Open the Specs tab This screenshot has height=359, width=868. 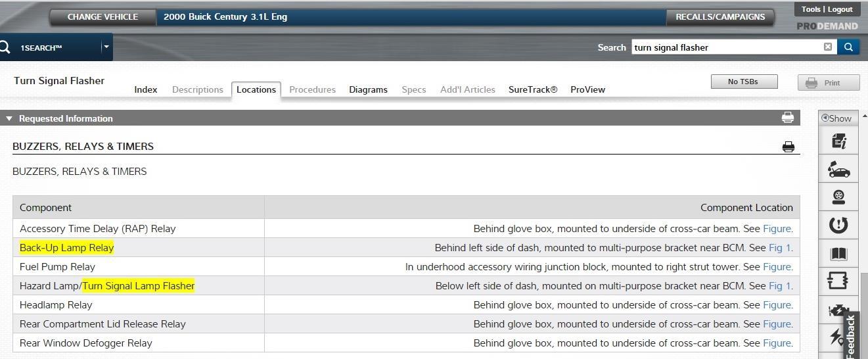click(414, 89)
